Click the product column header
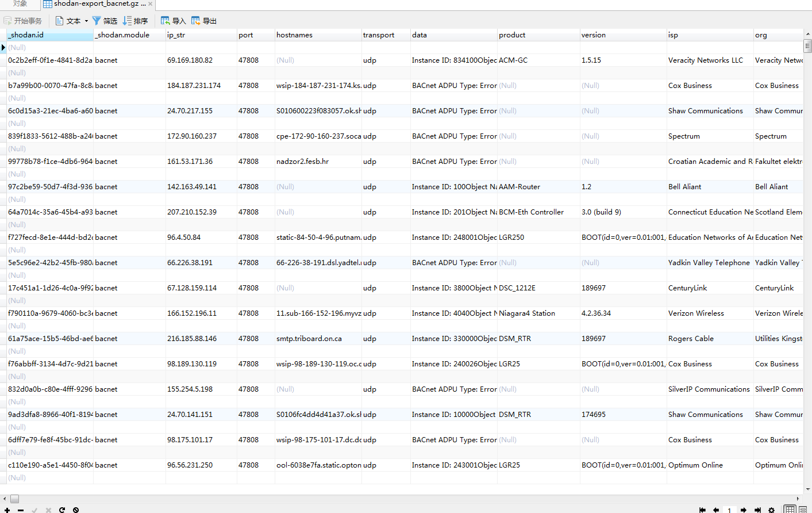Screen dimensions: 812x513 (538, 35)
